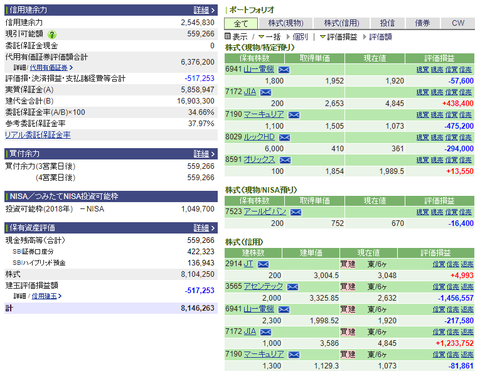Click mail icon next to 7172 JIA in 株式(信用)

pos(266,332)
